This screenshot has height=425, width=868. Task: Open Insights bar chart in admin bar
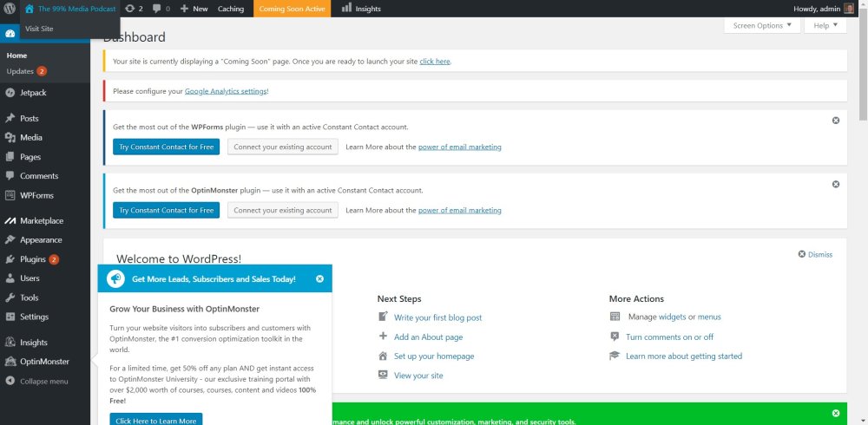[x=346, y=8]
